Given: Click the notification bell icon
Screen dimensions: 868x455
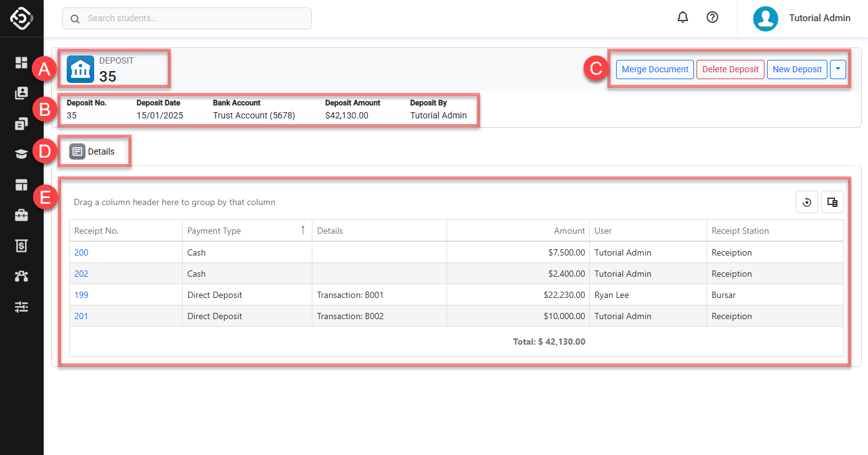Looking at the screenshot, I should tap(683, 17).
